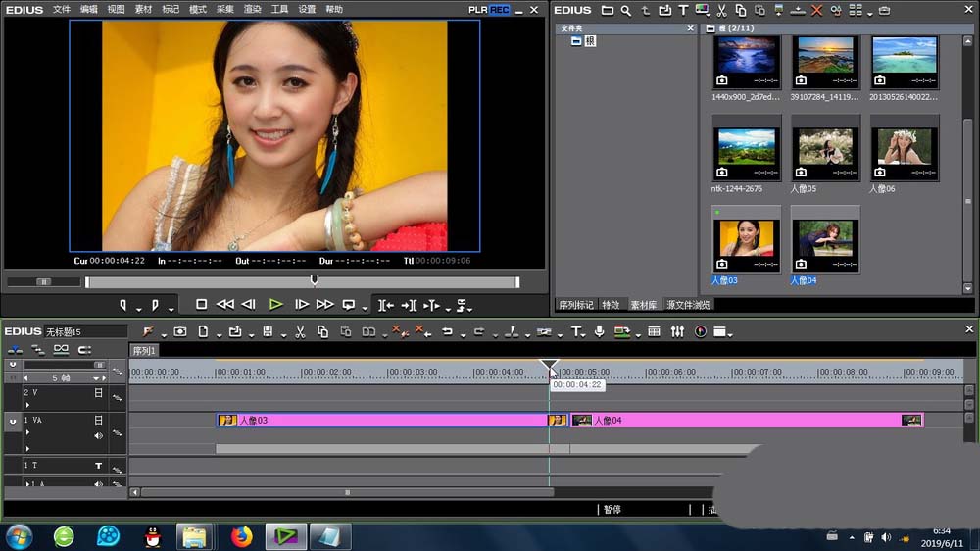Click the save project floppy disk icon

tap(267, 332)
